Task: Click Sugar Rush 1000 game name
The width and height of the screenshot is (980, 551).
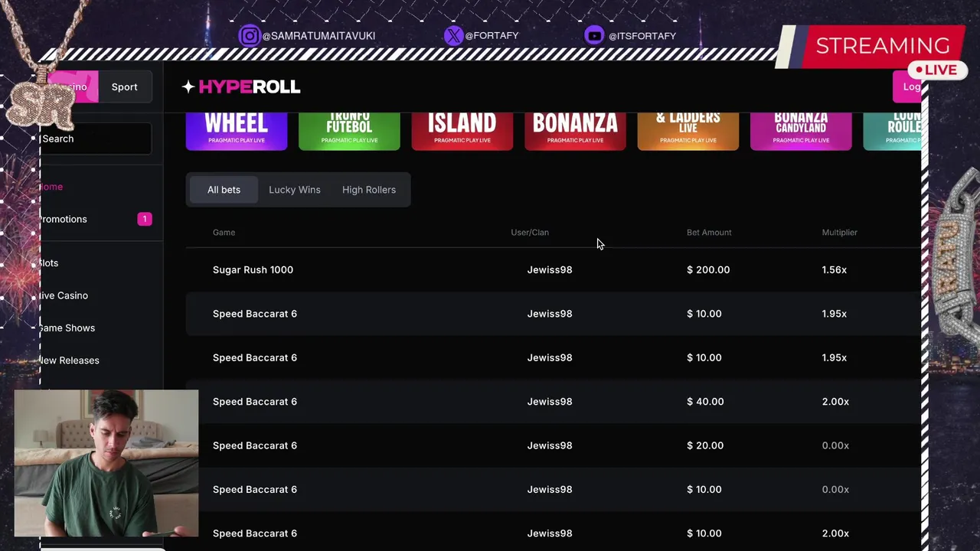Action: 253,270
